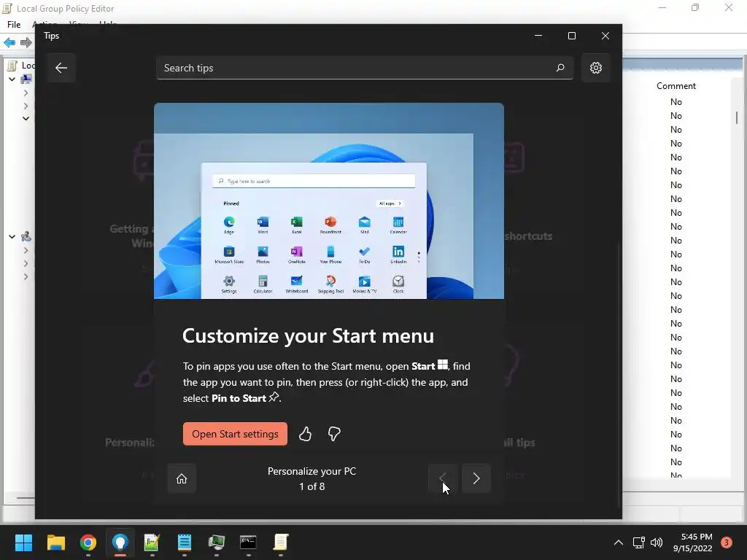The height and width of the screenshot is (560, 747).
Task: Go back in the Tips app
Action: pos(61,68)
